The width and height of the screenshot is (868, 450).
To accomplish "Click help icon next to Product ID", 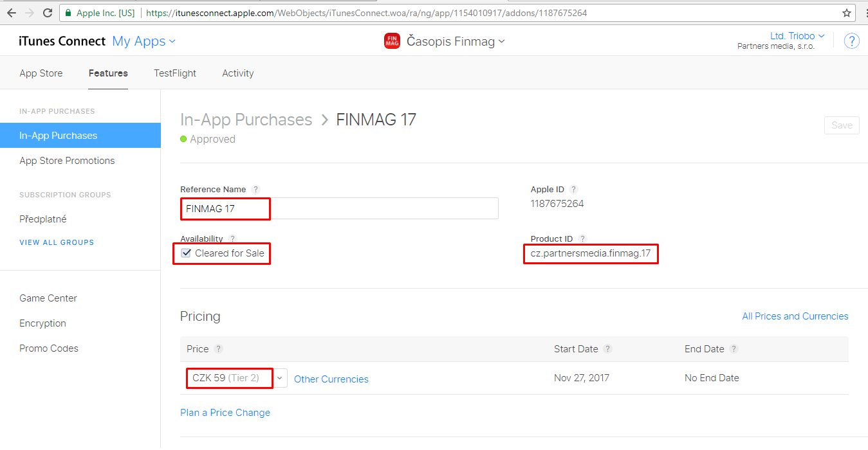I will coord(582,239).
